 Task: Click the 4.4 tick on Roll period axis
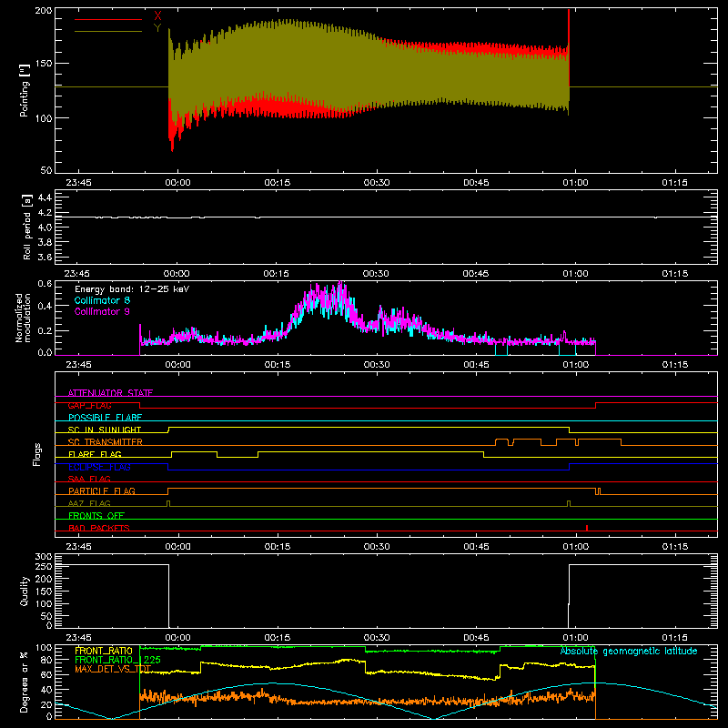click(x=45, y=197)
